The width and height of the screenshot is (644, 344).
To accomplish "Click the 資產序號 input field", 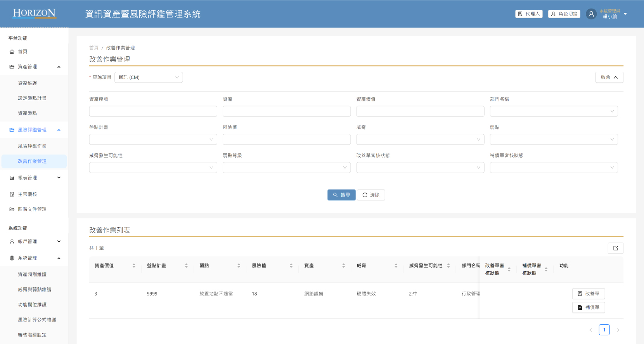I will 153,111.
